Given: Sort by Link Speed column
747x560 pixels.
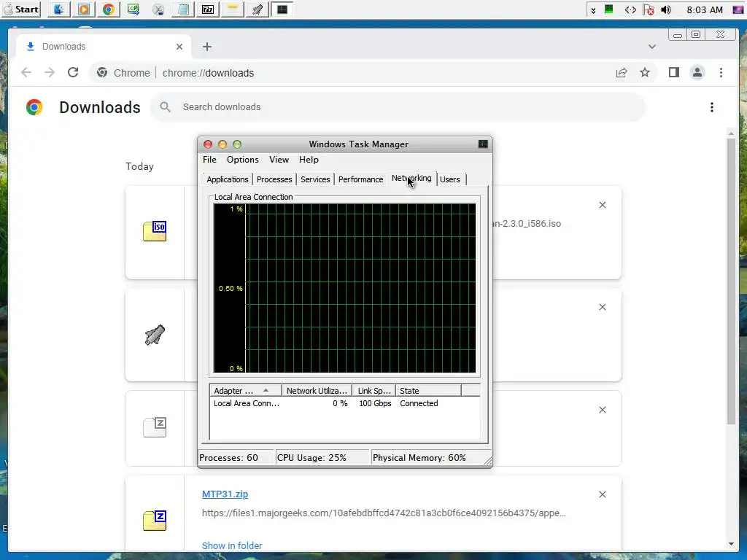Looking at the screenshot, I should [x=374, y=391].
